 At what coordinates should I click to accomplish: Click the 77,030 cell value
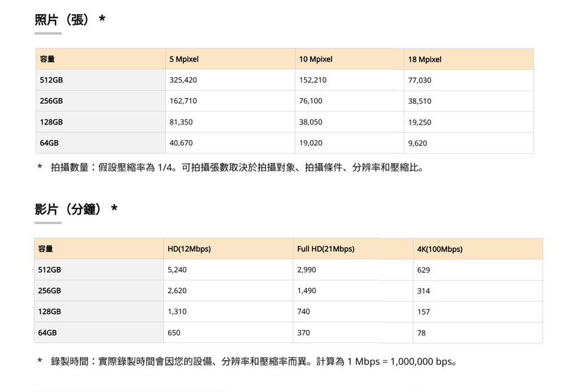point(420,80)
